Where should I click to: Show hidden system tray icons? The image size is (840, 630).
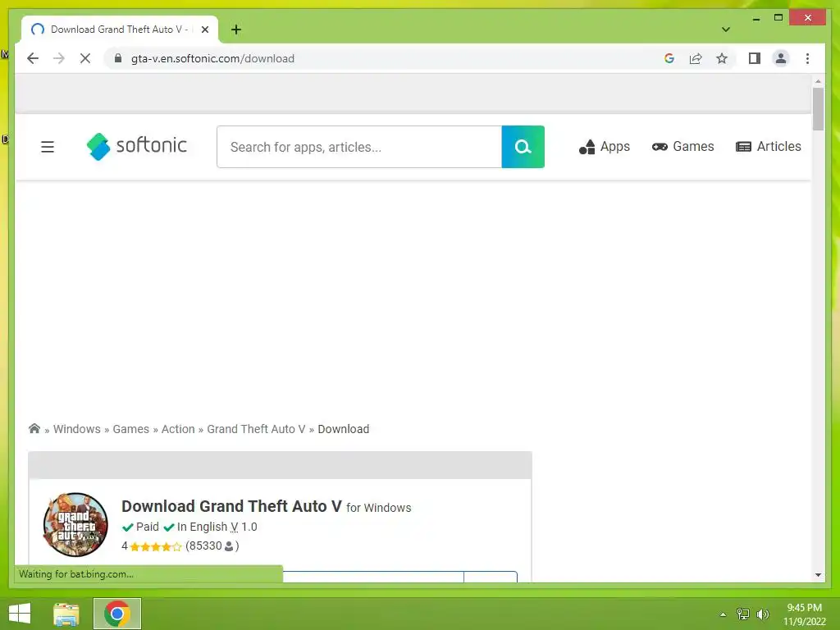tap(723, 614)
